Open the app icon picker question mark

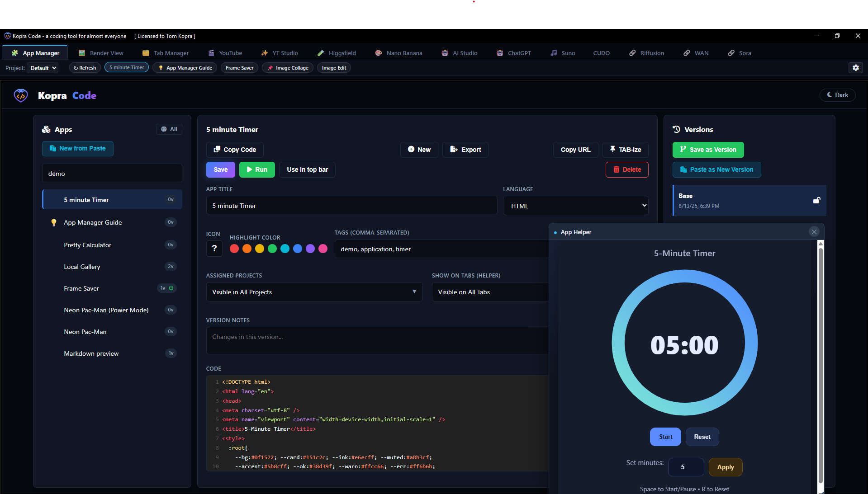point(214,249)
